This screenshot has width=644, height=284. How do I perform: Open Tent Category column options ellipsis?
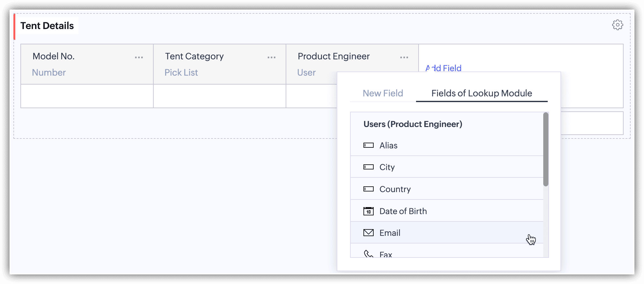271,57
